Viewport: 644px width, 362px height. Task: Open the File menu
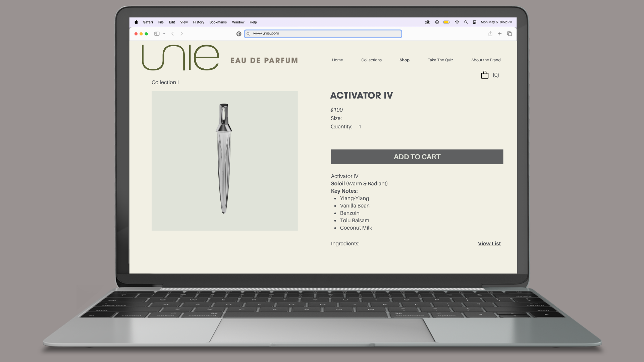(x=161, y=22)
